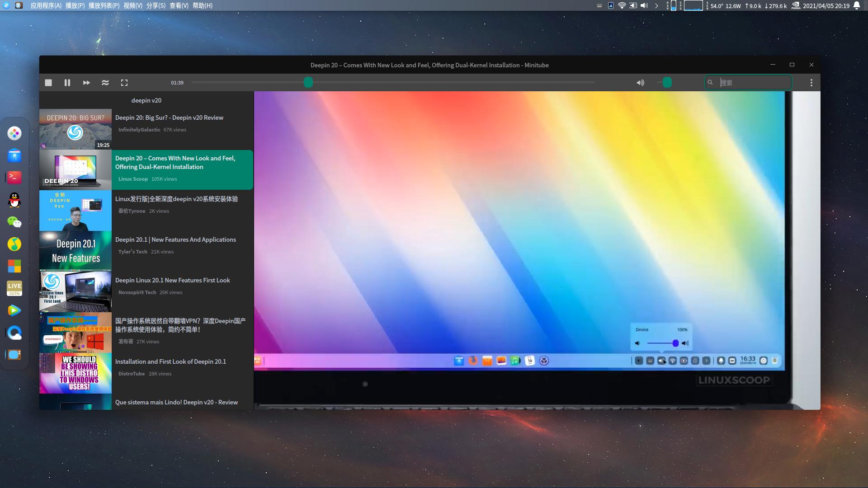This screenshot has height=488, width=868.
Task: Pause the playing video
Action: click(x=67, y=83)
